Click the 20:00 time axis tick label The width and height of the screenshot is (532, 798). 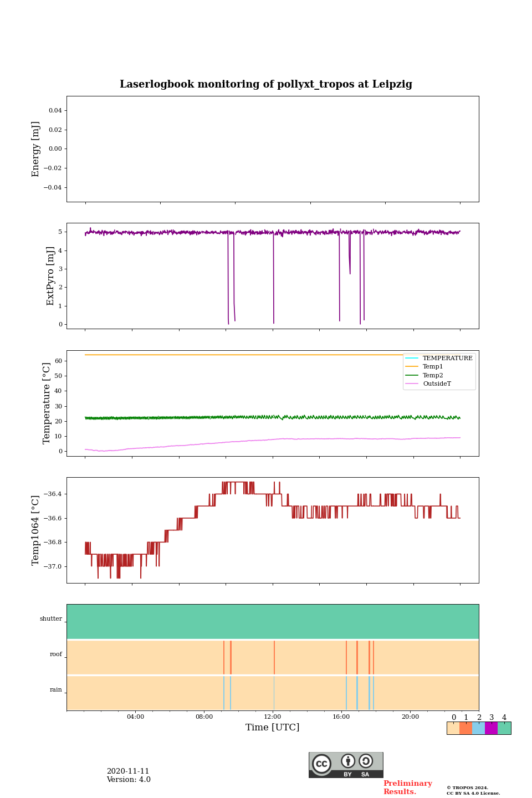pyautogui.click(x=410, y=717)
